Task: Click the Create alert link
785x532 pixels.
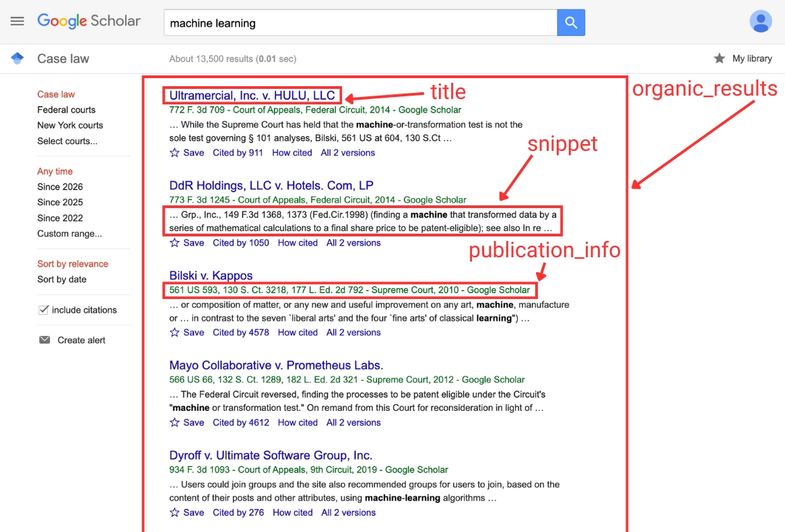Action: pyautogui.click(x=81, y=340)
